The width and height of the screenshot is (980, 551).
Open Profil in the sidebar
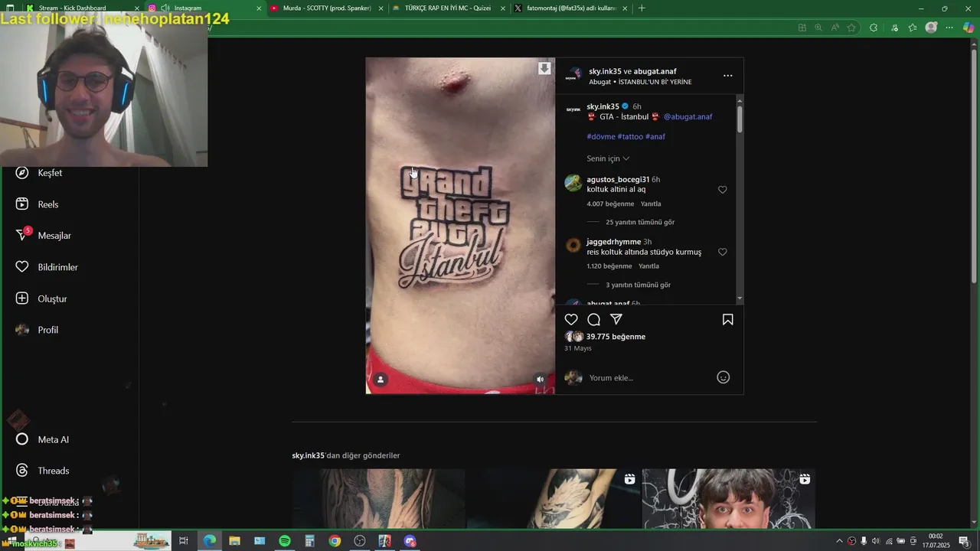[38, 330]
